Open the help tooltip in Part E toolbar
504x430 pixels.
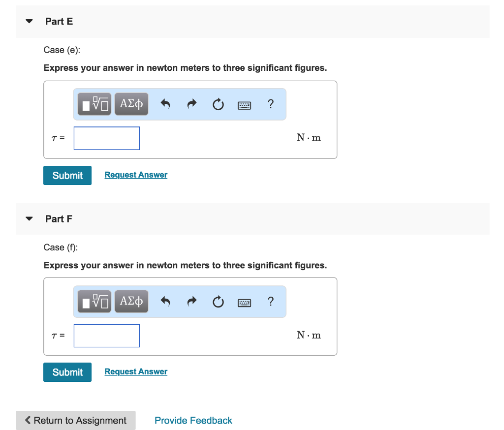[271, 104]
